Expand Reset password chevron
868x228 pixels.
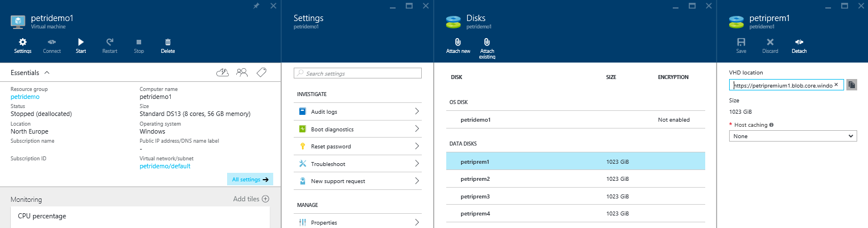click(417, 146)
